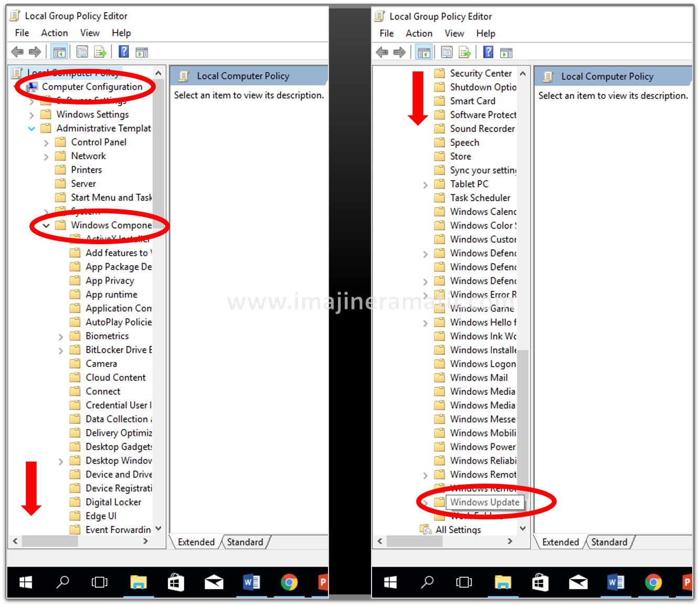Click Properties icon in left window toolbar
700x606 pixels.
(x=82, y=52)
